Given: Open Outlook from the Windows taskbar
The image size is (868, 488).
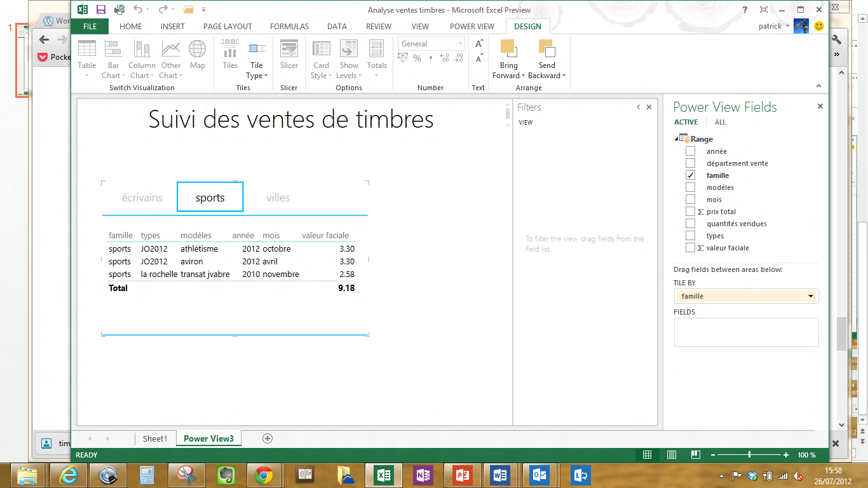Looking at the screenshot, I should (541, 475).
